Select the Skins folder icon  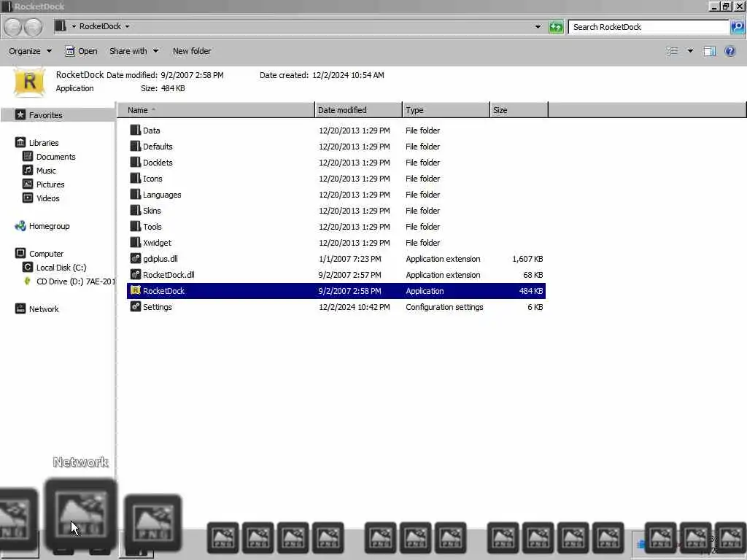click(135, 211)
